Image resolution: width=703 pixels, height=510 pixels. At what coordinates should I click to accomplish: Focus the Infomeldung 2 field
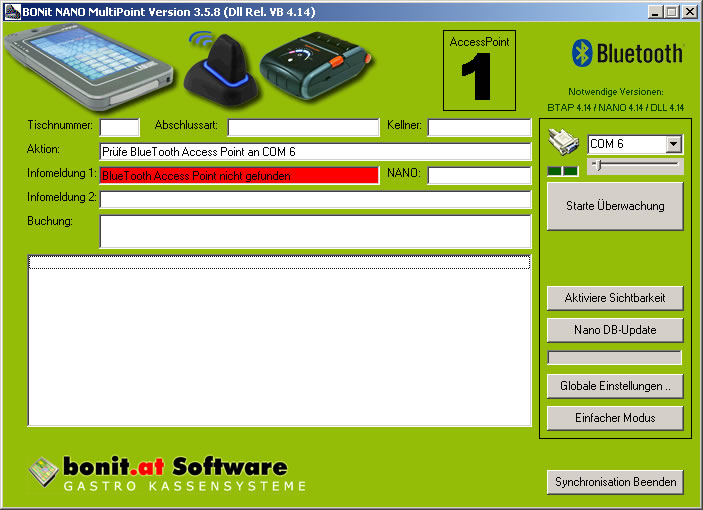pyautogui.click(x=315, y=200)
